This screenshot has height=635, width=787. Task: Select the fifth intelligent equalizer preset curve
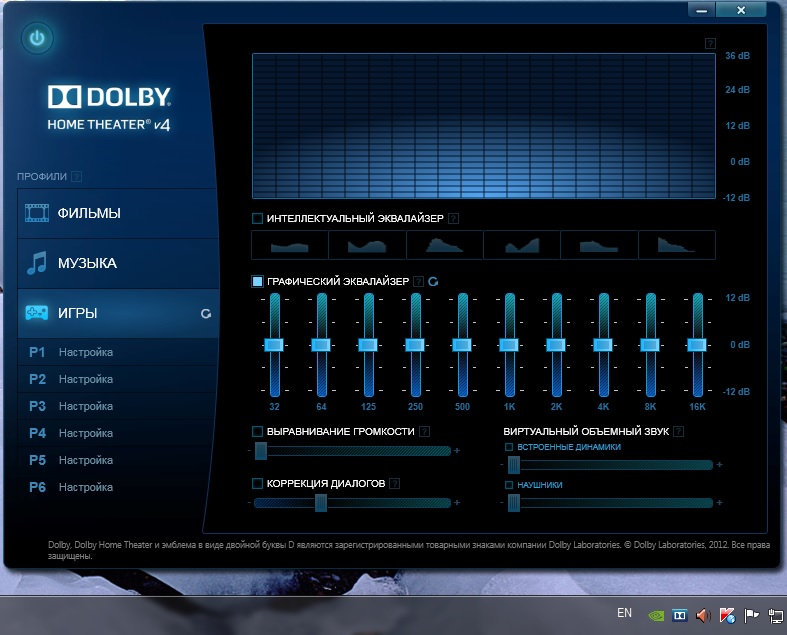click(599, 245)
